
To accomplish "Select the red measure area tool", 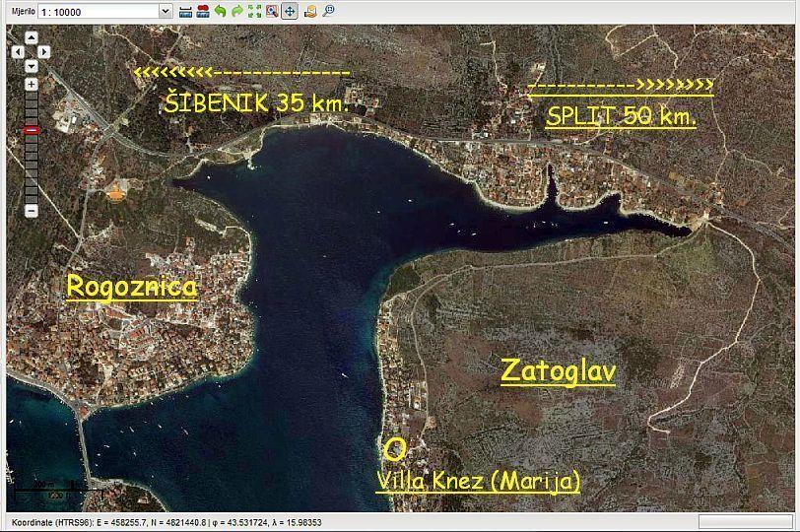I will pyautogui.click(x=203, y=11).
